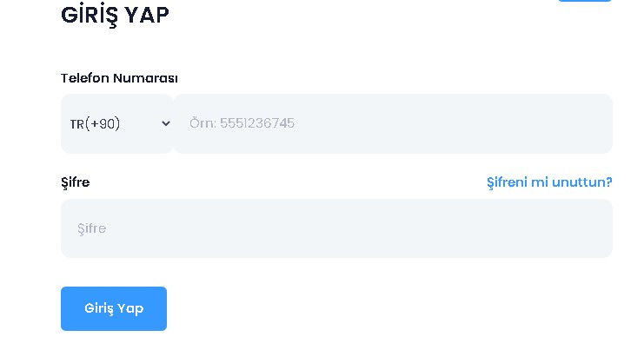Expand the country calling code selector
Viewport: 644px width, 350px height.
pos(117,123)
